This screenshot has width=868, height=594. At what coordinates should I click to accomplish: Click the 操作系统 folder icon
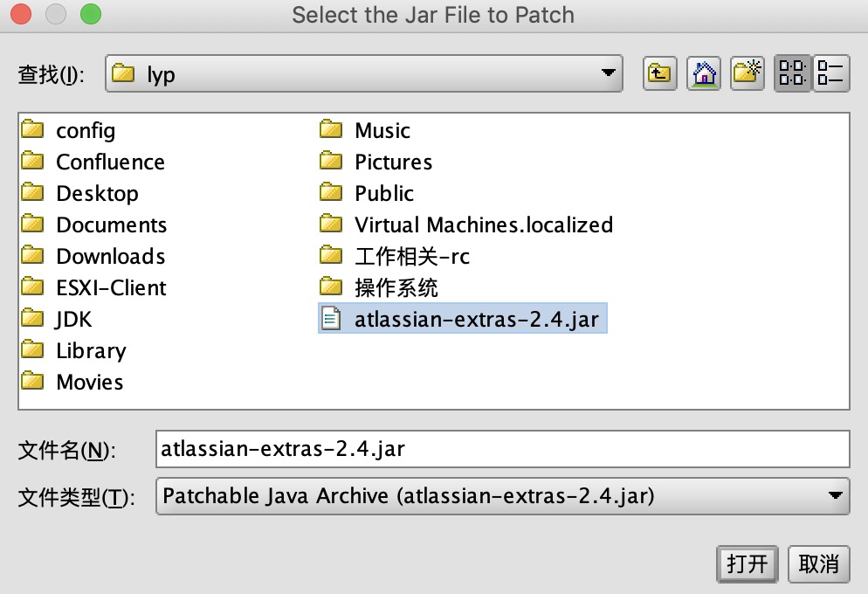(x=331, y=287)
